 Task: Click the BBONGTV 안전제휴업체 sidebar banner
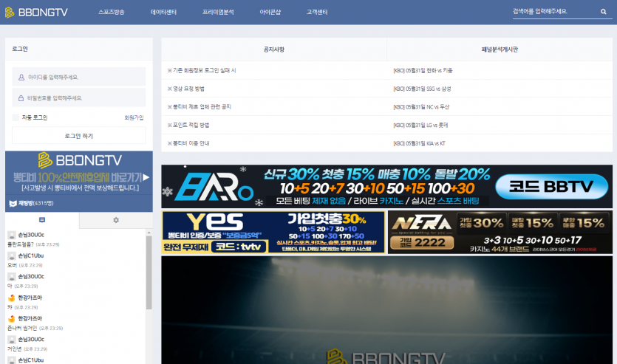coord(79,173)
